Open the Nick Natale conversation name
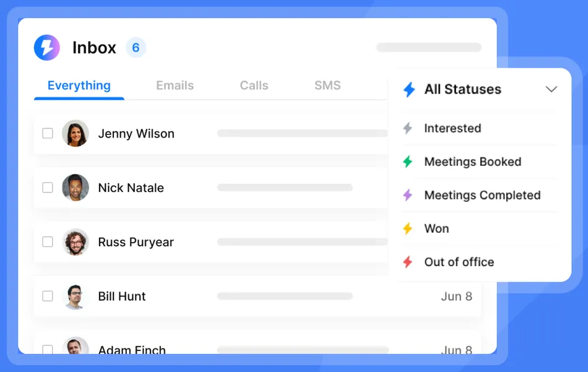 click(x=131, y=188)
